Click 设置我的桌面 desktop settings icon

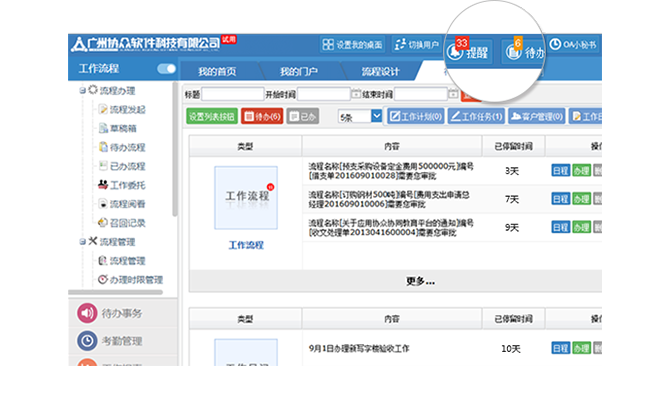pyautogui.click(x=329, y=45)
